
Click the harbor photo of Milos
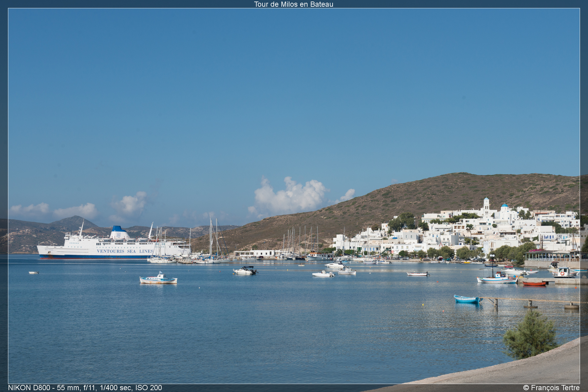pyautogui.click(x=294, y=196)
